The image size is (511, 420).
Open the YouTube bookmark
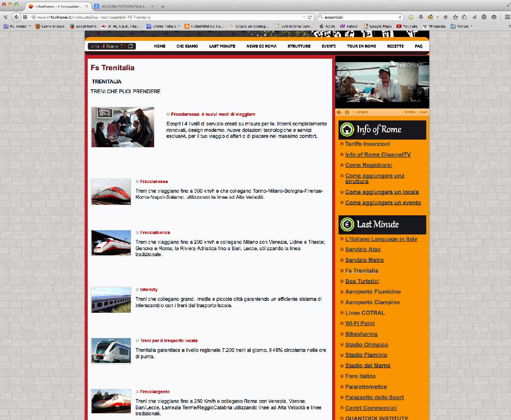tap(407, 26)
